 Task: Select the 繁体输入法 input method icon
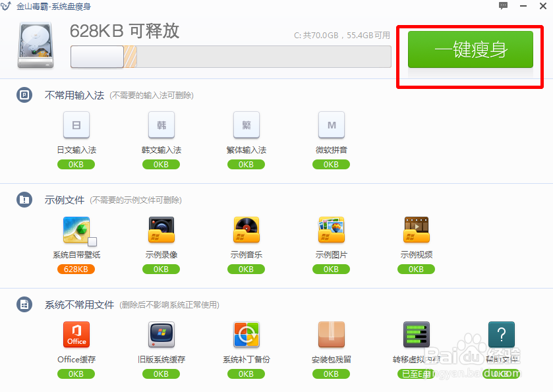[x=246, y=125]
